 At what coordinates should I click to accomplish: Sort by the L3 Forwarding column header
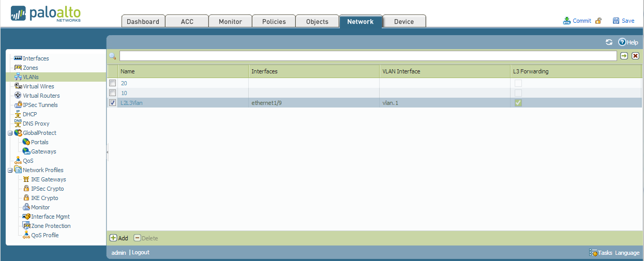576,71
